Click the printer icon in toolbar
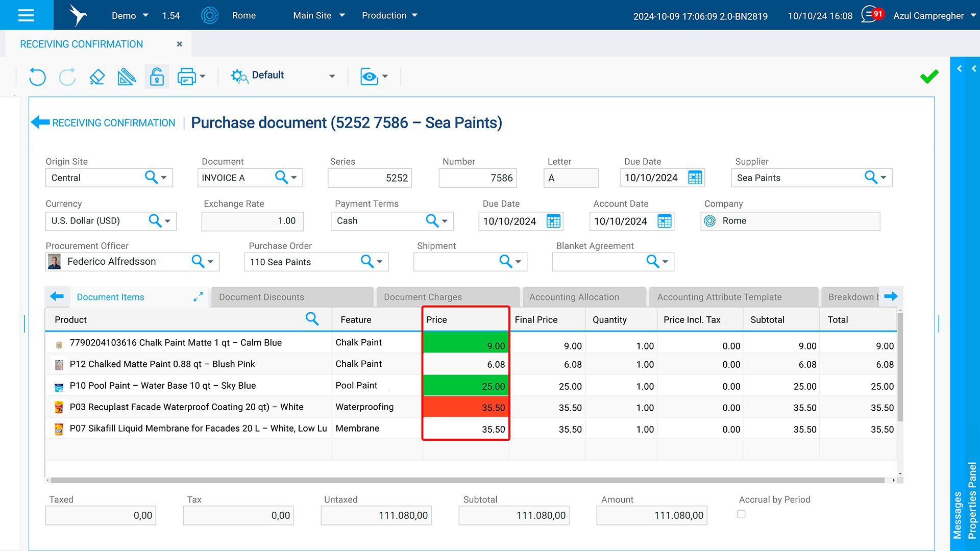 [186, 77]
